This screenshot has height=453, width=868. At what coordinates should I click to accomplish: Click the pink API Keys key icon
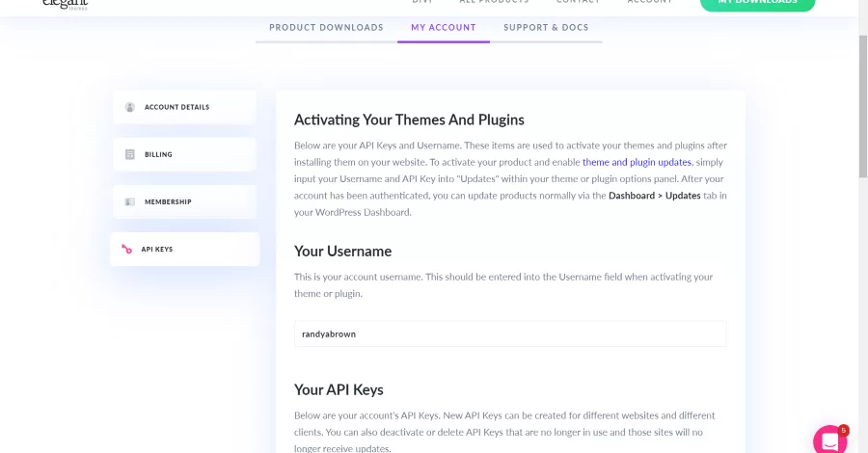click(x=126, y=249)
